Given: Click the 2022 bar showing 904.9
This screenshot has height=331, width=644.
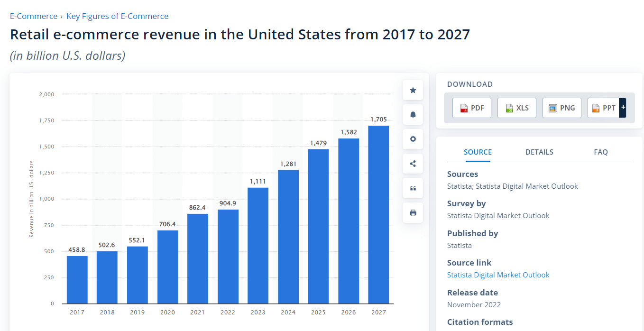Looking at the screenshot, I should pyautogui.click(x=228, y=257).
